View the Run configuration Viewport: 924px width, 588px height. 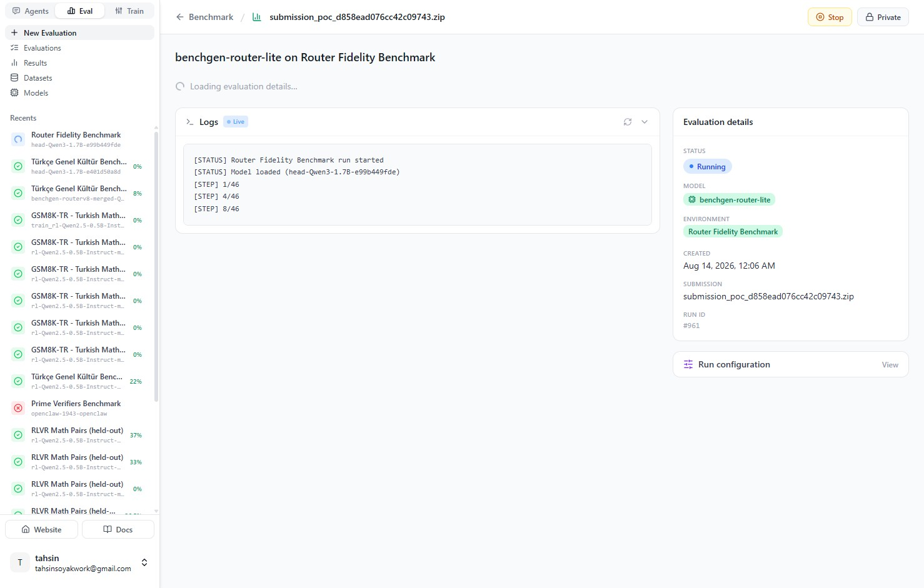click(890, 365)
